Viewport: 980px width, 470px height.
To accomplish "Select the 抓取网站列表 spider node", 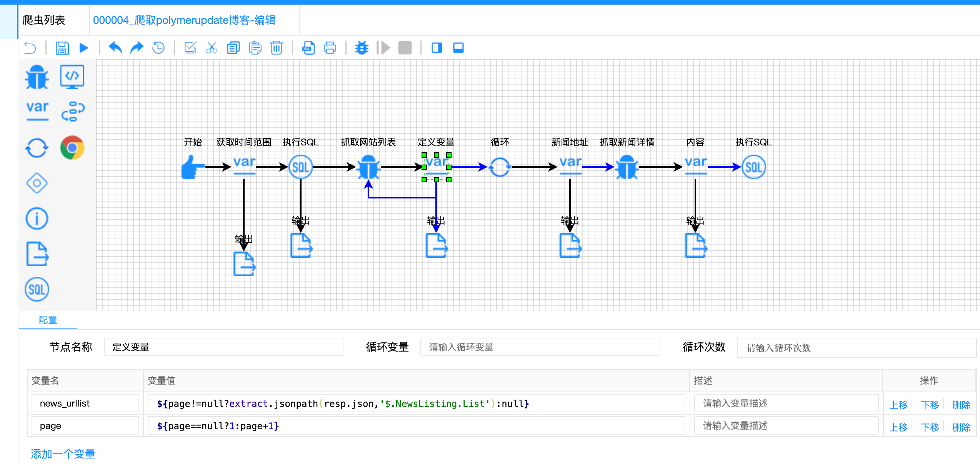I will point(368,167).
